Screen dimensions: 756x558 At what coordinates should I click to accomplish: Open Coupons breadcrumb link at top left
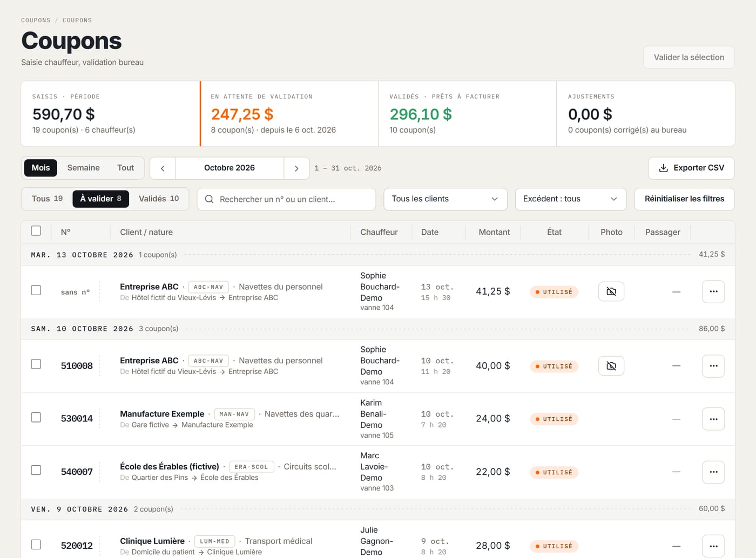pyautogui.click(x=36, y=21)
